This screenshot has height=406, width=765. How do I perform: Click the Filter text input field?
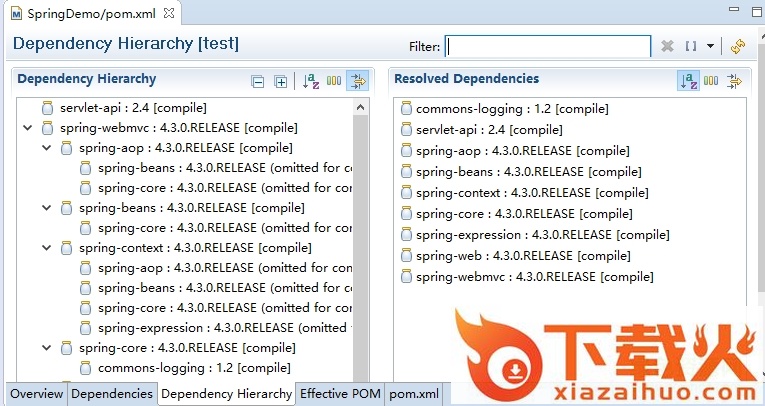[548, 47]
